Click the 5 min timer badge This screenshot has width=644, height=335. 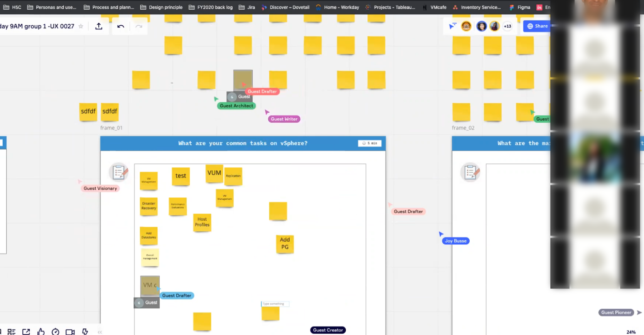coord(370,143)
